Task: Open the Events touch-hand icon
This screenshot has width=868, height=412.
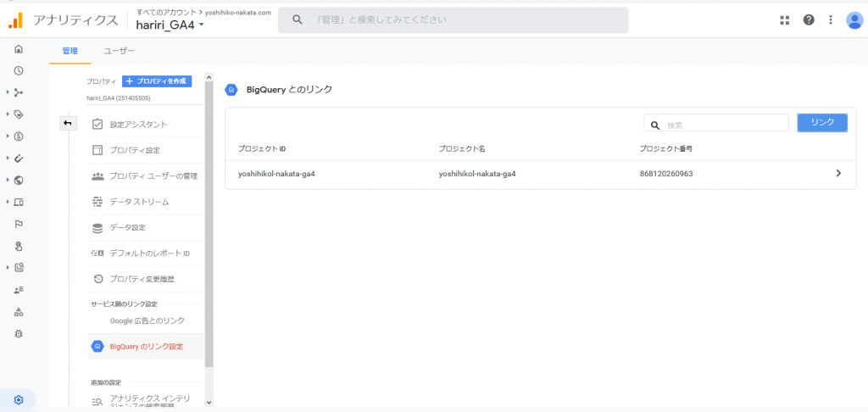Action: pyautogui.click(x=19, y=246)
